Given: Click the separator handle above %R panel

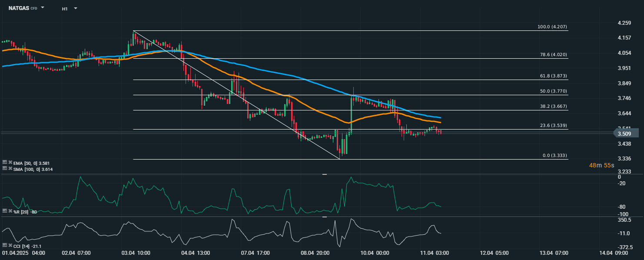Looking at the screenshot, I should 324,174.
